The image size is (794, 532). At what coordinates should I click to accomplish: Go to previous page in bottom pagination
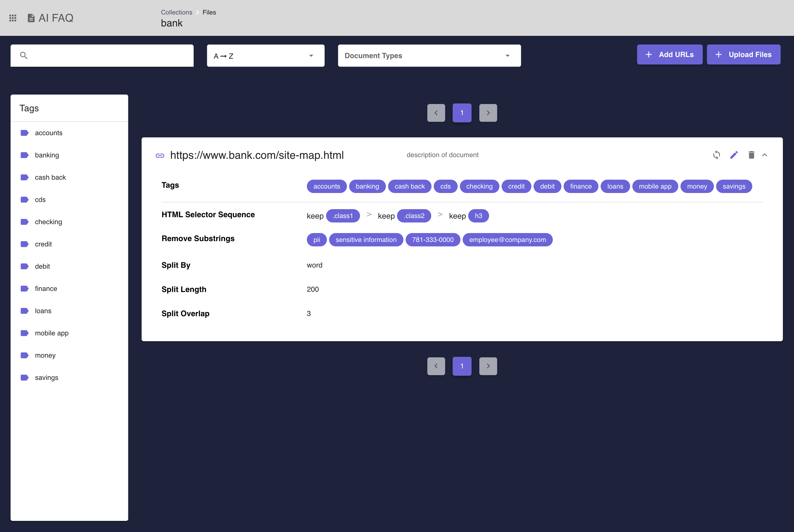pyautogui.click(x=436, y=366)
